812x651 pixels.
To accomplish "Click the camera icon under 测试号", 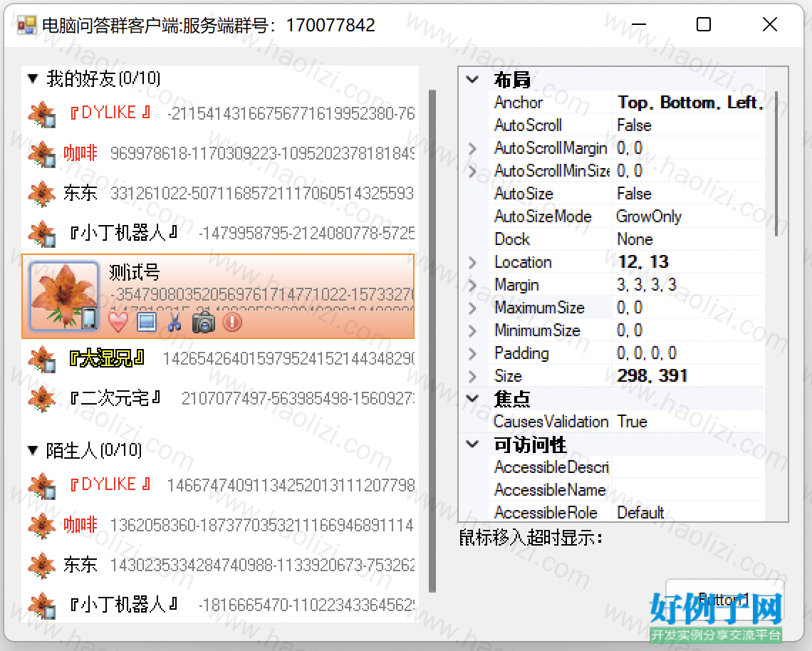I will pos(204,322).
